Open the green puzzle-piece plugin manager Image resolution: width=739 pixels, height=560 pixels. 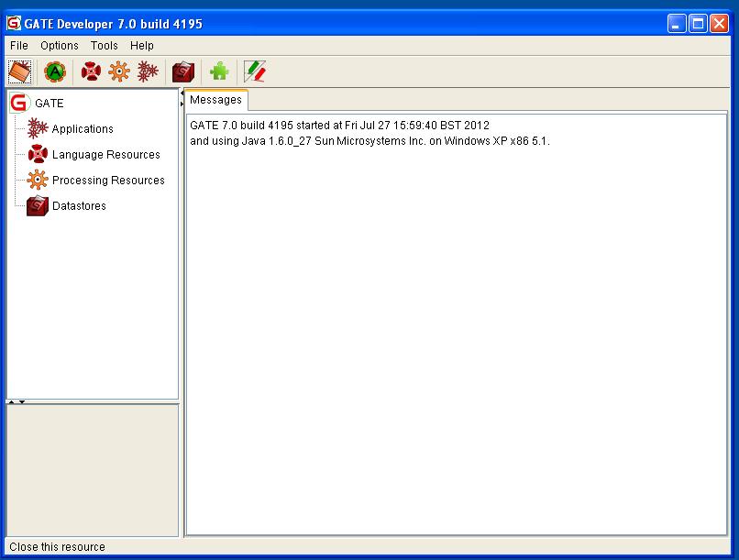pos(219,71)
